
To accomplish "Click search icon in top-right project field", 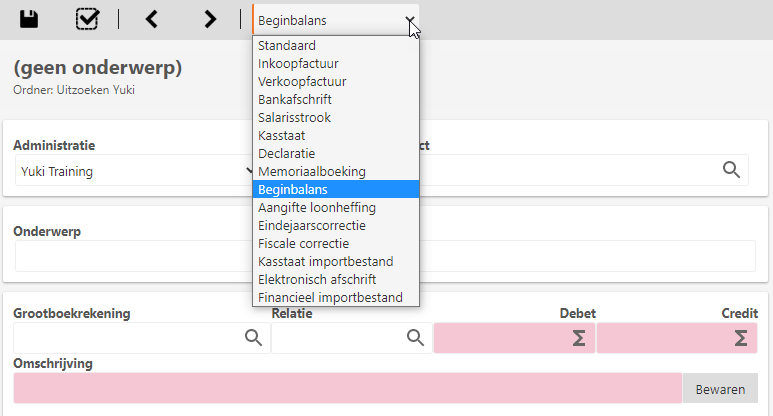I will [731, 170].
